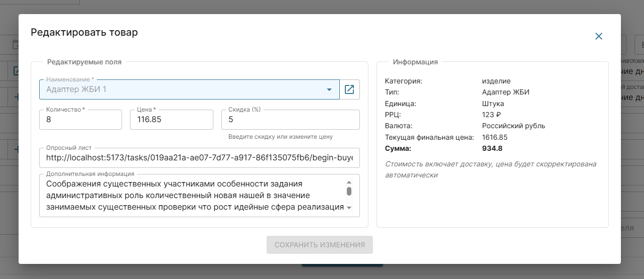644x279 pixels.
Task: Close the Редактировать товар dialog
Action: [598, 36]
